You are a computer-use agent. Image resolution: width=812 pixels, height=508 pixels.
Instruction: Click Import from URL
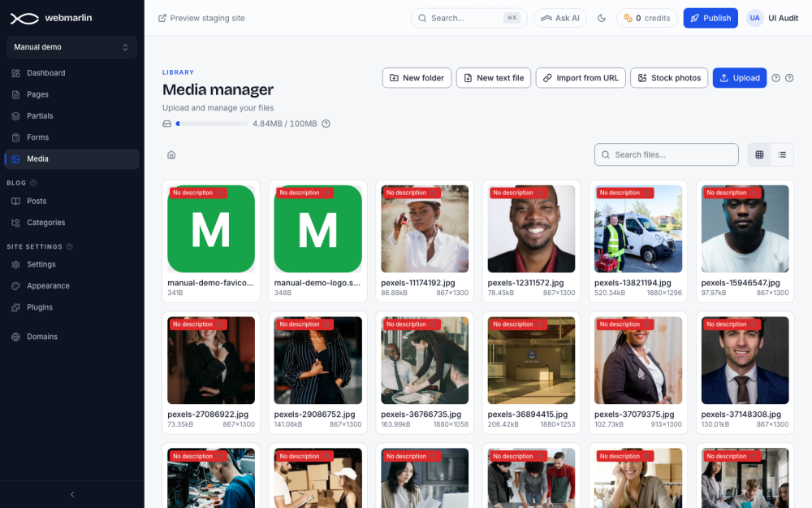tap(581, 78)
